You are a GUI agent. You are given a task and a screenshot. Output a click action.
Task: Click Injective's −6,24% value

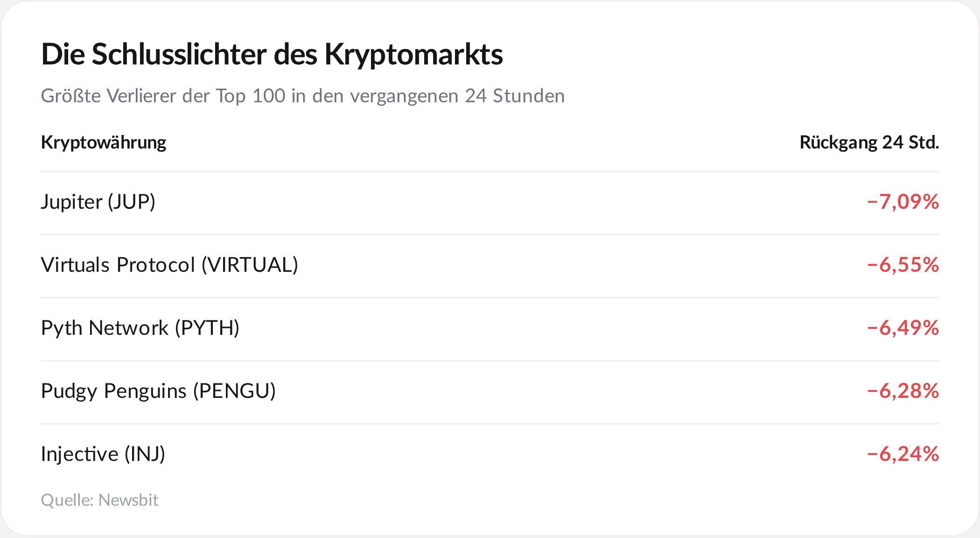pos(903,454)
